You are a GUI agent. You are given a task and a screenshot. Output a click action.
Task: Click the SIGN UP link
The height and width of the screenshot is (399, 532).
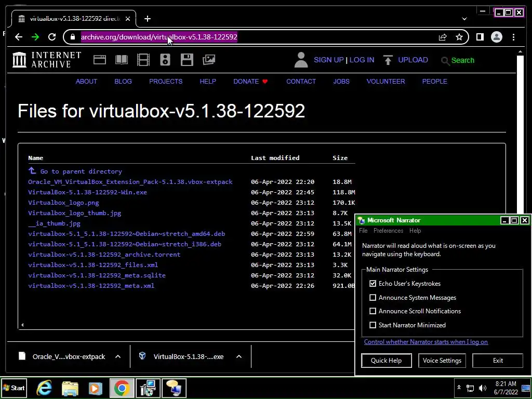pyautogui.click(x=329, y=60)
